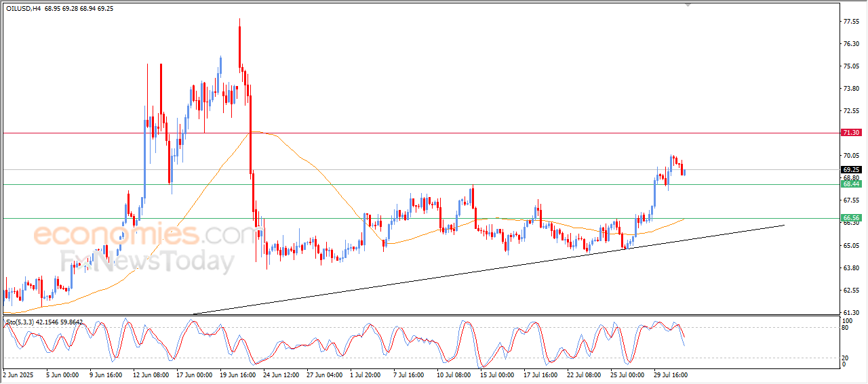The image size is (868, 384).
Task: Select the 12 Jun 08:00 time label
Action: point(150,374)
